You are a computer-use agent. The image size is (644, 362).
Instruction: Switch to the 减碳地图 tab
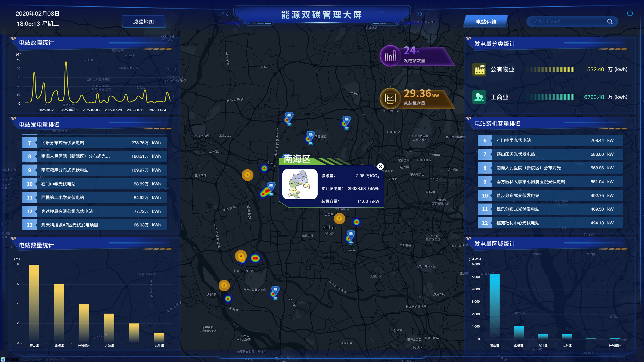click(143, 22)
